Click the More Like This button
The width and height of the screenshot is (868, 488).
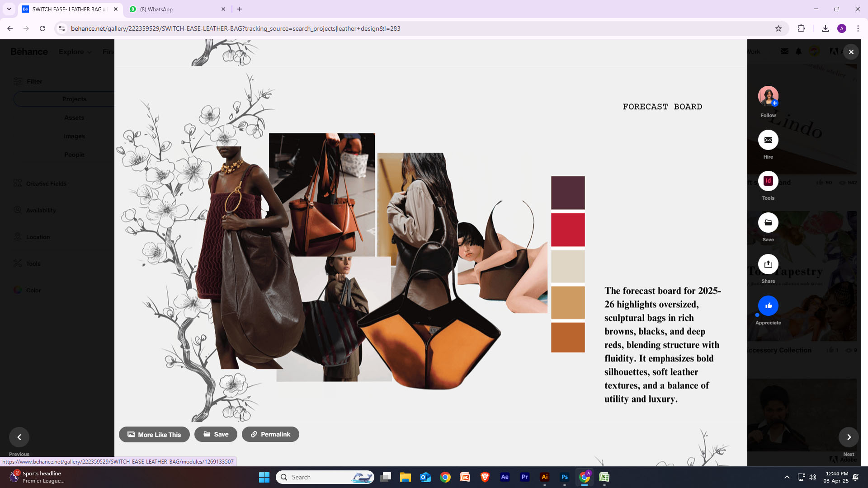[154, 434]
